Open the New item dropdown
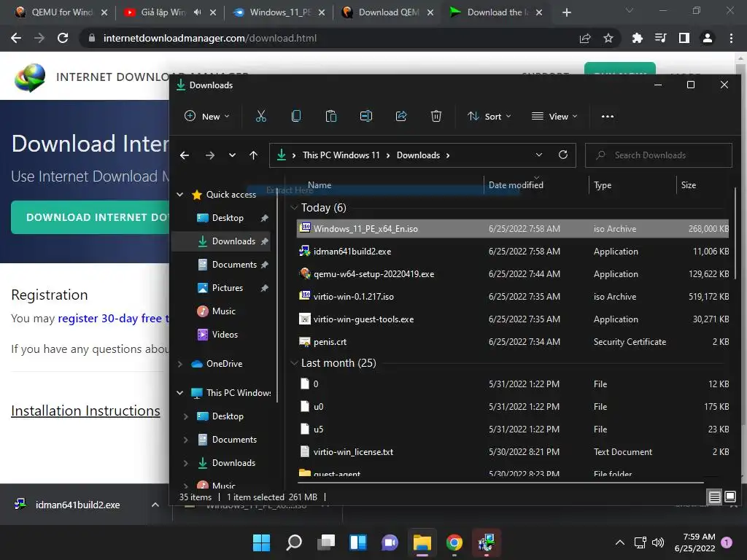 pyautogui.click(x=206, y=116)
